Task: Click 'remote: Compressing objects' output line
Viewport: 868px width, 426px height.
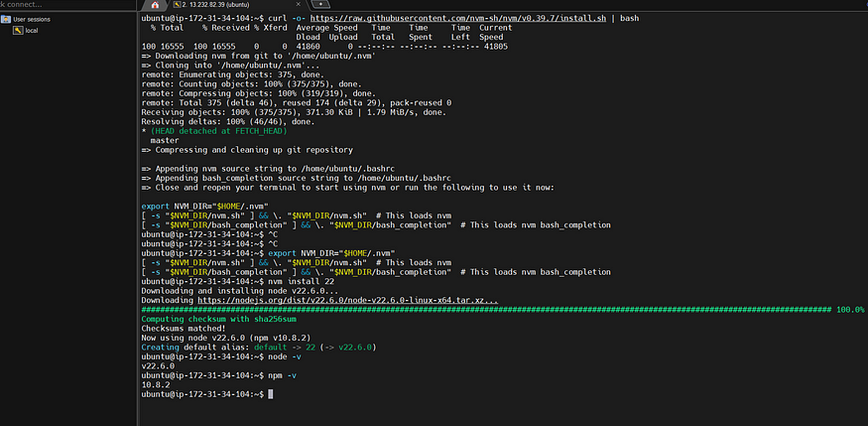Action: pyautogui.click(x=259, y=93)
